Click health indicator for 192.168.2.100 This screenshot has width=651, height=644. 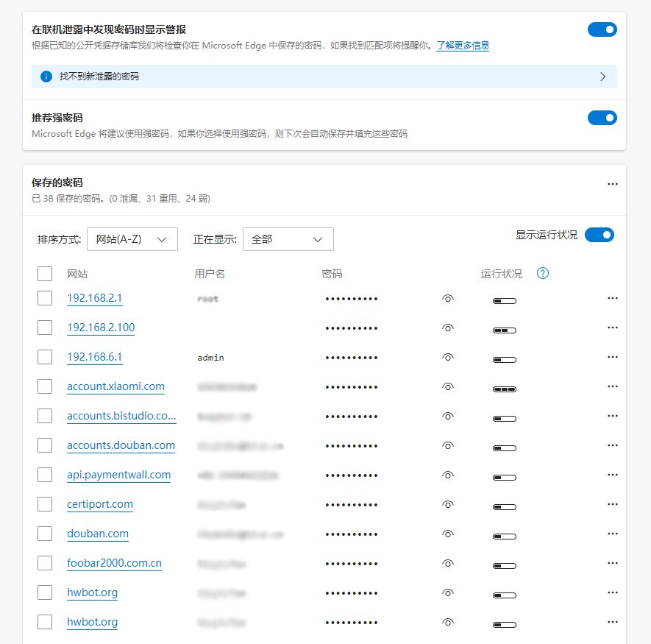[505, 330]
